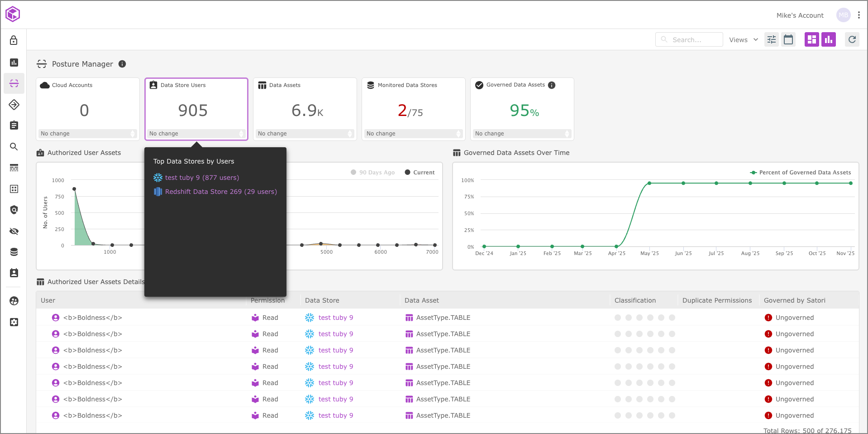
Task: Click the Posture Manager info icon
Action: click(x=122, y=64)
